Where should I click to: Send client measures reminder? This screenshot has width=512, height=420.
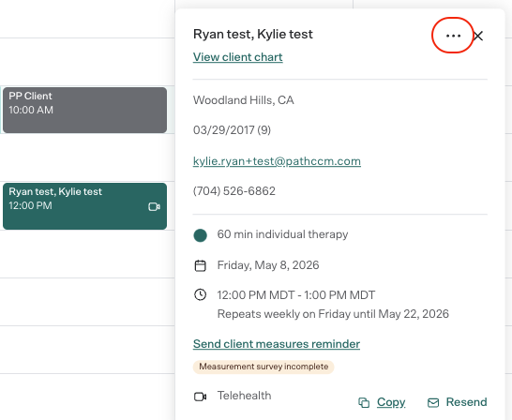point(277,344)
